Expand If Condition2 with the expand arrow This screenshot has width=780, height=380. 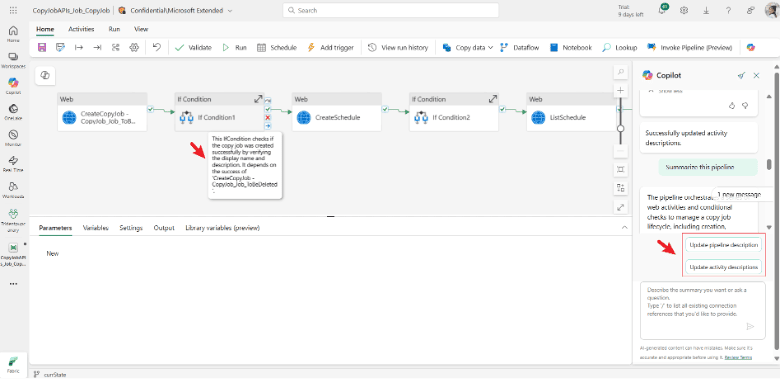(492, 99)
